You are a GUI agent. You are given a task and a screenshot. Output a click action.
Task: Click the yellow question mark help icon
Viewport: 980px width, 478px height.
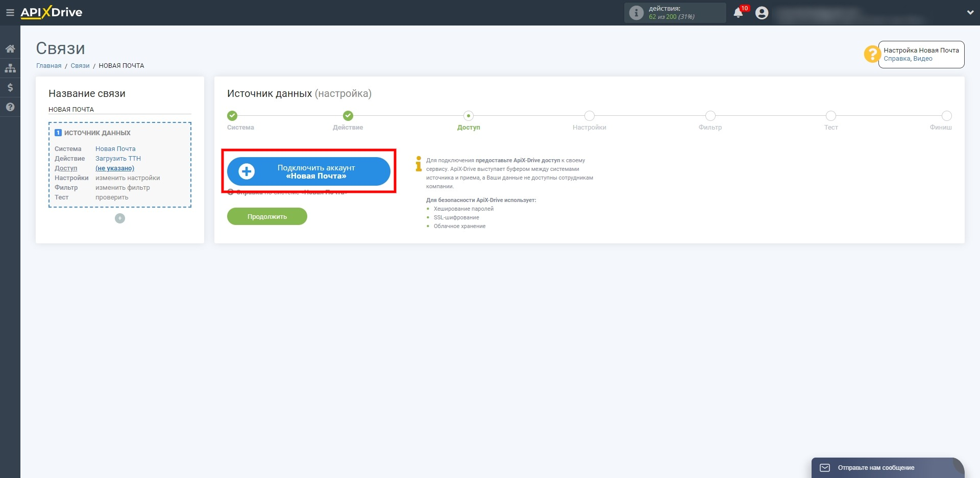872,54
